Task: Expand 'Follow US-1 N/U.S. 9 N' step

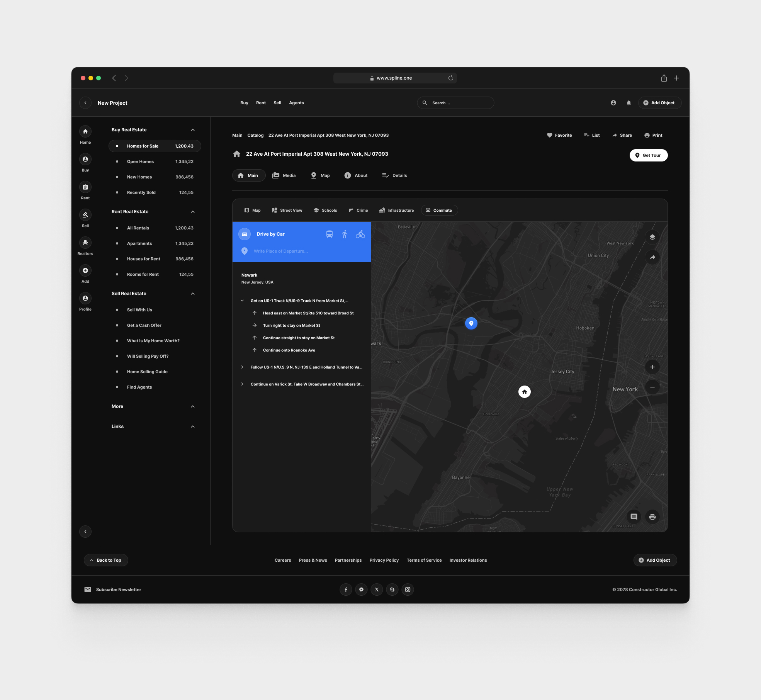Action: tap(242, 367)
